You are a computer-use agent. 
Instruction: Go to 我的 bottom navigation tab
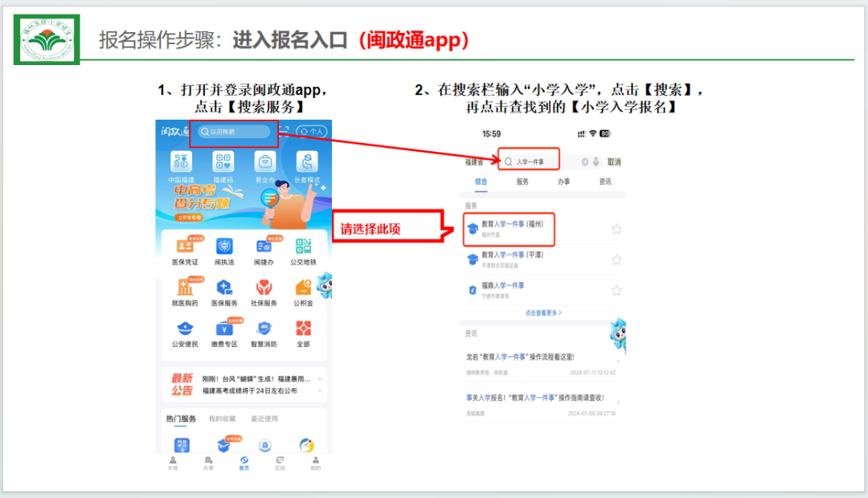(x=316, y=463)
